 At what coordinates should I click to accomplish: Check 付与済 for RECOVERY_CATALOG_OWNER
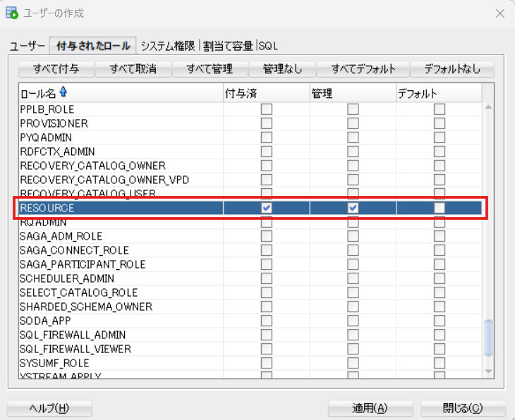(x=267, y=166)
